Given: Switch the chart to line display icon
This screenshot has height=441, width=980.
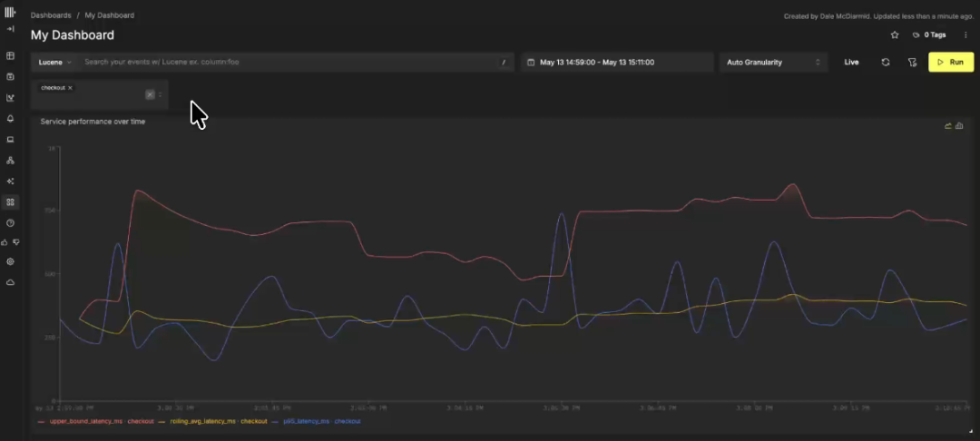Looking at the screenshot, I should [x=948, y=125].
